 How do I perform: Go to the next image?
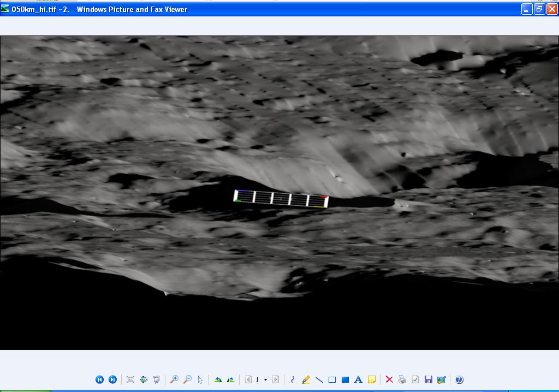pos(112,379)
